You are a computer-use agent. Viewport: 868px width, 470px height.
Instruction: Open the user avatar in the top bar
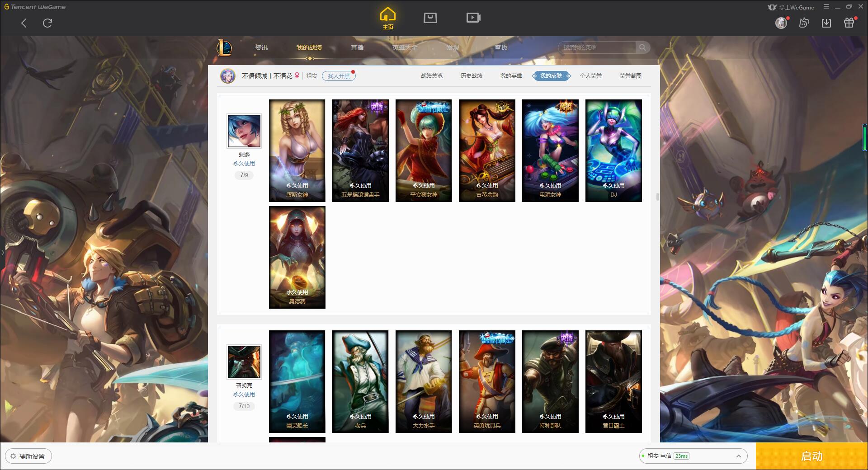(781, 23)
